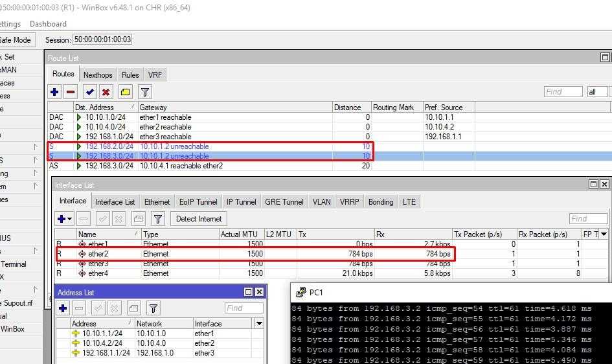Open the Dashboard menu
Image resolution: width=612 pixels, height=364 pixels.
point(48,24)
